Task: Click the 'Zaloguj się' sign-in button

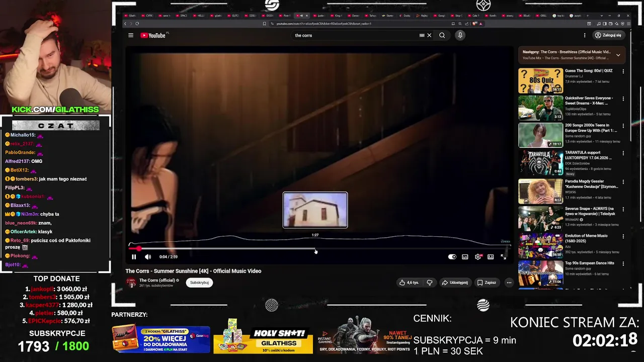Action: [608, 35]
